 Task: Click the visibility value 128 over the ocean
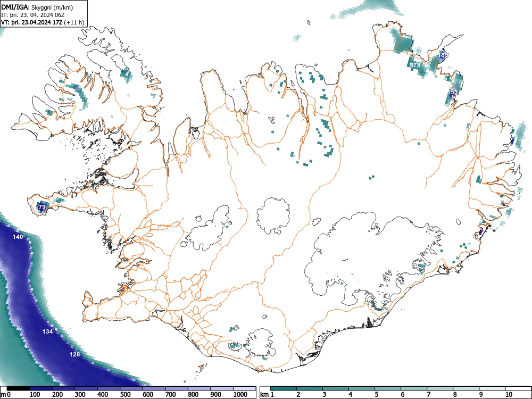[74, 354]
